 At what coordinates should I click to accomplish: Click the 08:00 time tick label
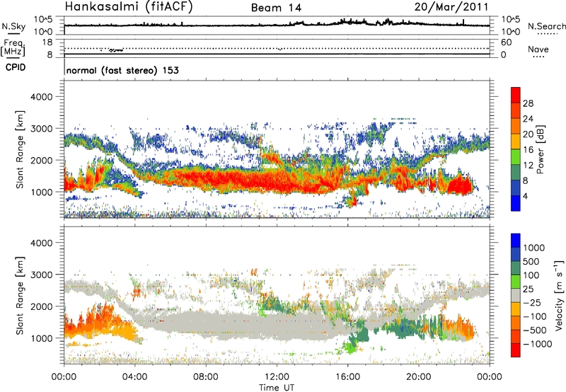tap(205, 377)
